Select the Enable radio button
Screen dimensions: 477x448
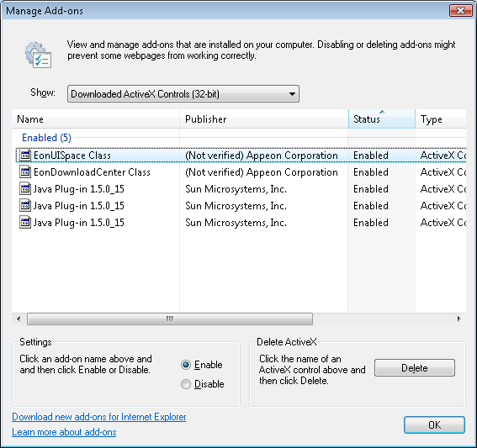(x=186, y=365)
